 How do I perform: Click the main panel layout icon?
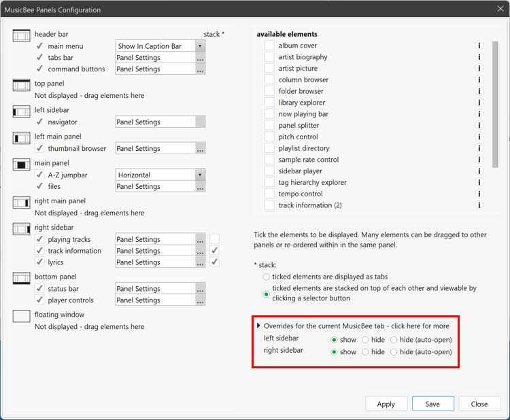[x=22, y=164]
